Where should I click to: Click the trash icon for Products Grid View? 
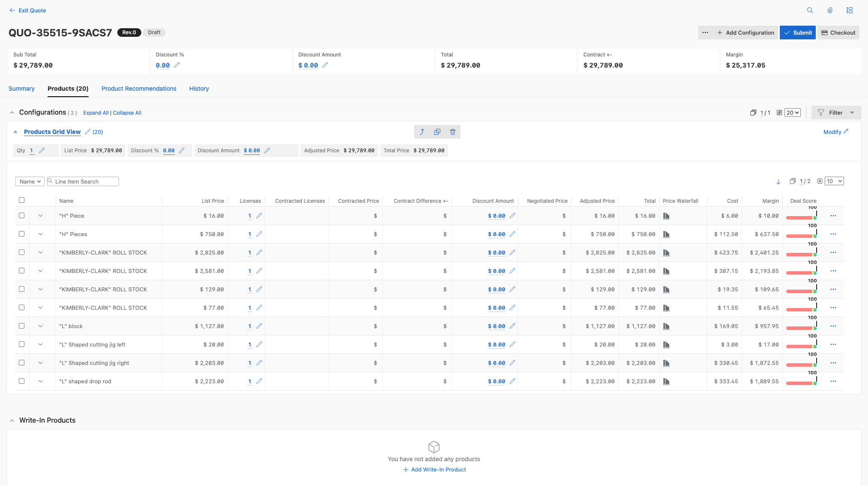pyautogui.click(x=453, y=132)
